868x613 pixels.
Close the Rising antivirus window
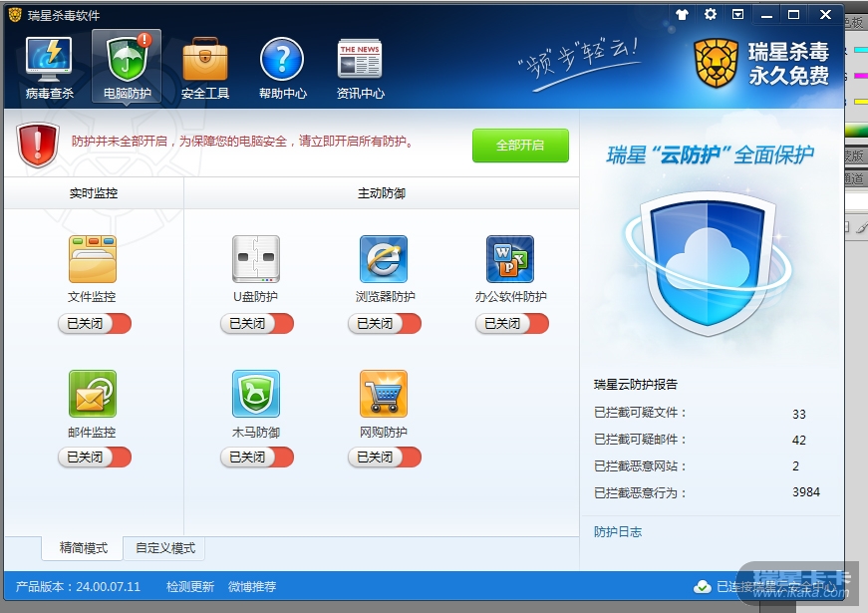click(x=825, y=15)
